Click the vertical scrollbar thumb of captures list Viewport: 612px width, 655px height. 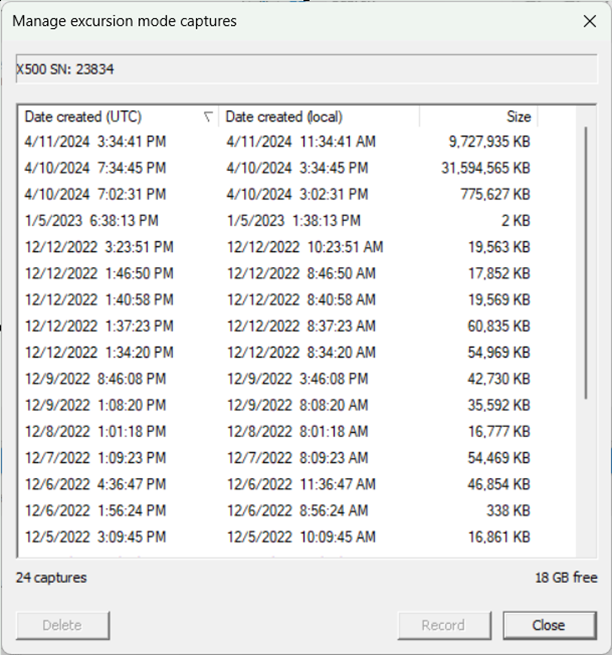(586, 263)
